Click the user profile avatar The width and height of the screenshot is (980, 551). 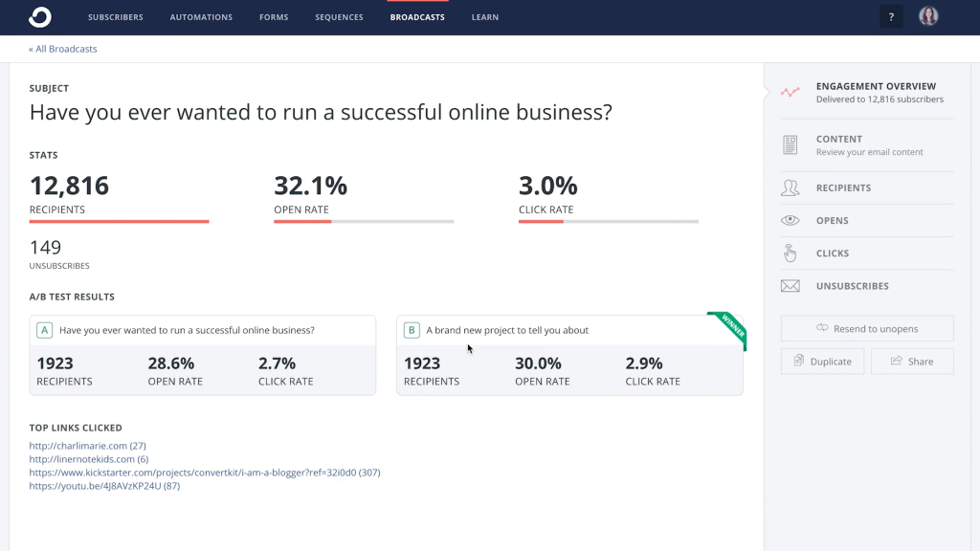(x=928, y=16)
